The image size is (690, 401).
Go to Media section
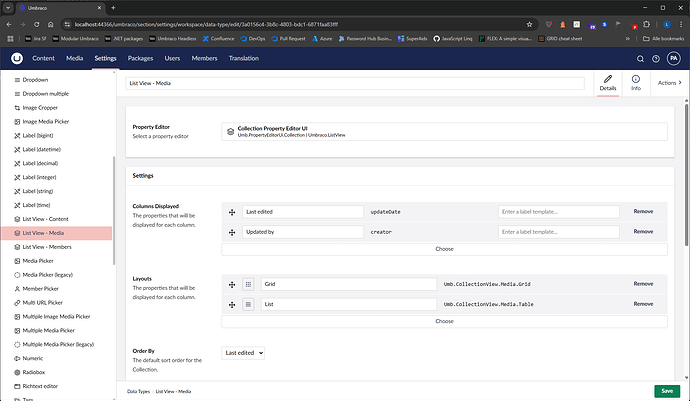pyautogui.click(x=74, y=58)
